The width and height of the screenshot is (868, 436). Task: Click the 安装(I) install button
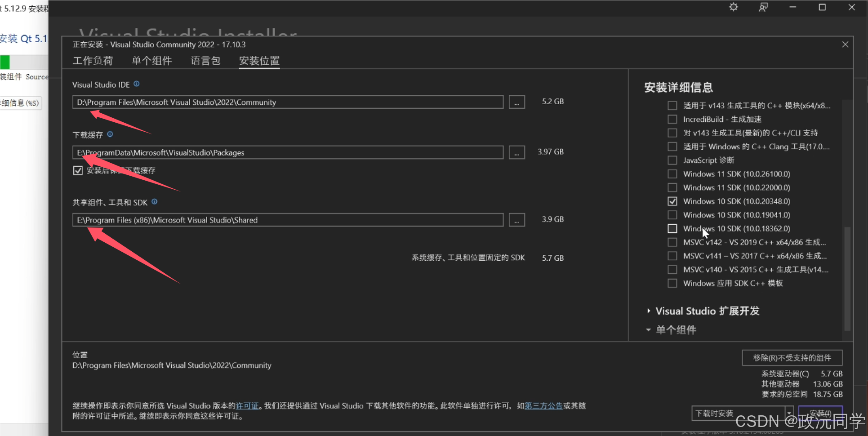tap(820, 414)
